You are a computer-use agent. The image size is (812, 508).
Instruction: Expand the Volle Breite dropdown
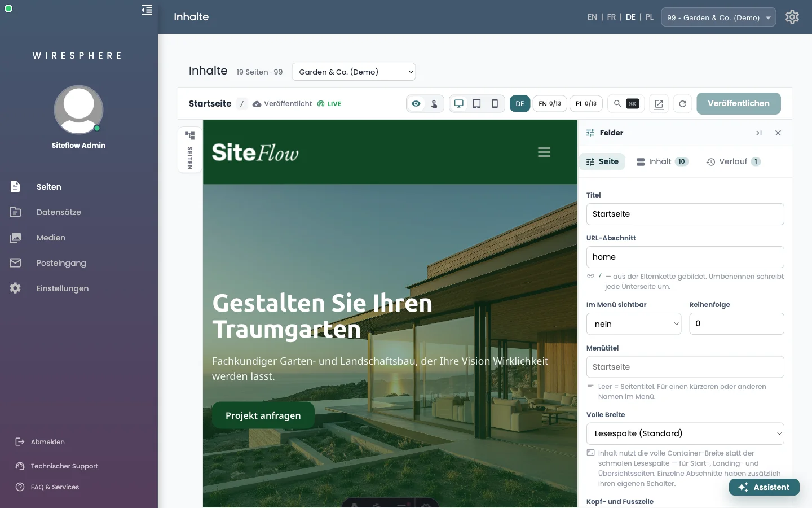(685, 433)
